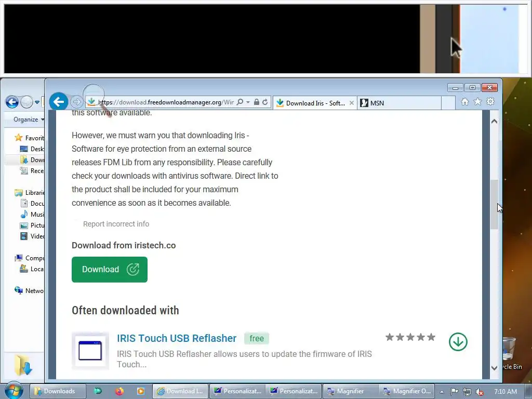Image resolution: width=532 pixels, height=399 pixels.
Task: Select Music library in Explorer pane
Action: 32,215
